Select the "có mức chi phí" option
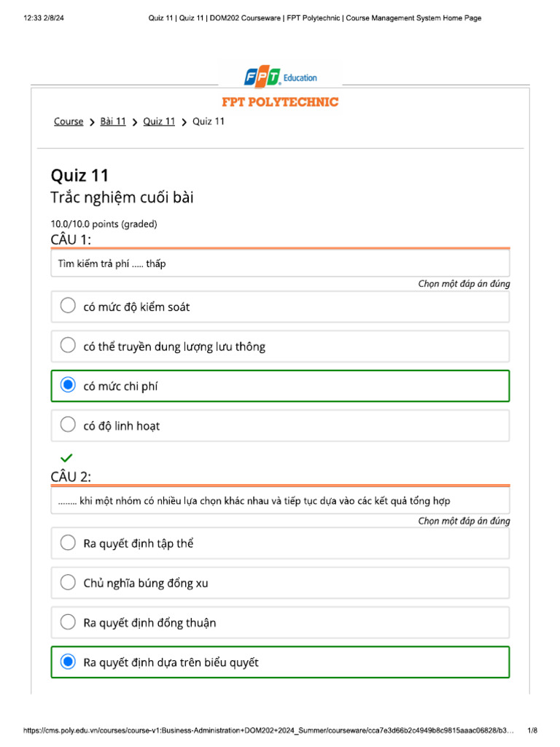This screenshot has width=560, height=747. click(x=68, y=386)
